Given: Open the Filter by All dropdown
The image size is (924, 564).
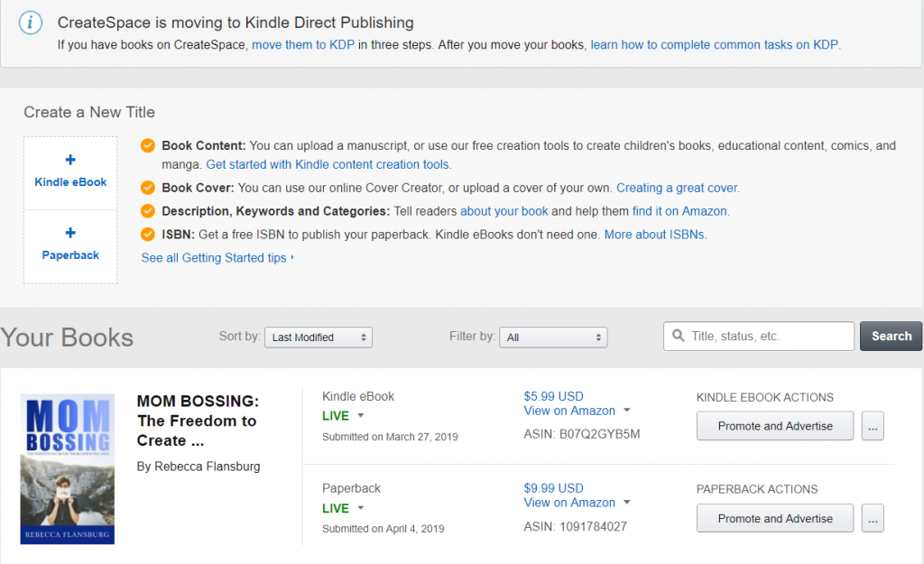Looking at the screenshot, I should click(x=553, y=337).
